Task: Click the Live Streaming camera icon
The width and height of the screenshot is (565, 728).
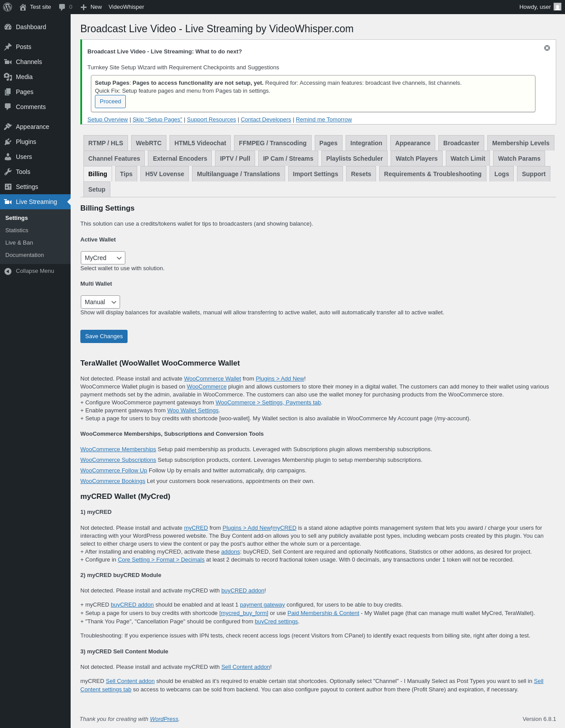Action: click(8, 202)
